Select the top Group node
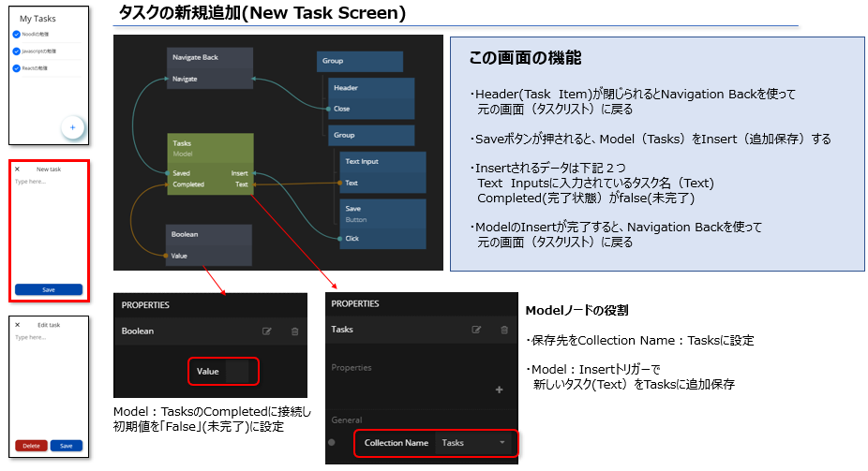This screenshot has height=471, width=868. 360,62
